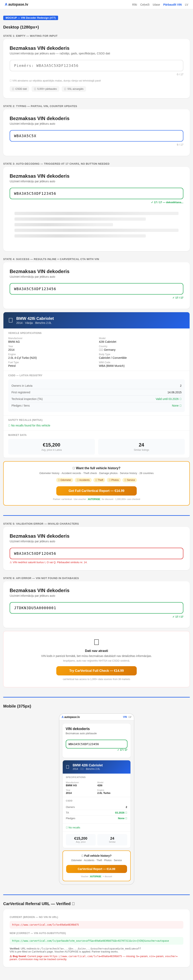The height and width of the screenshot is (980, 193).
Task: Open the broken carvertical.com/lv?a= URL
Action: (45, 925)
